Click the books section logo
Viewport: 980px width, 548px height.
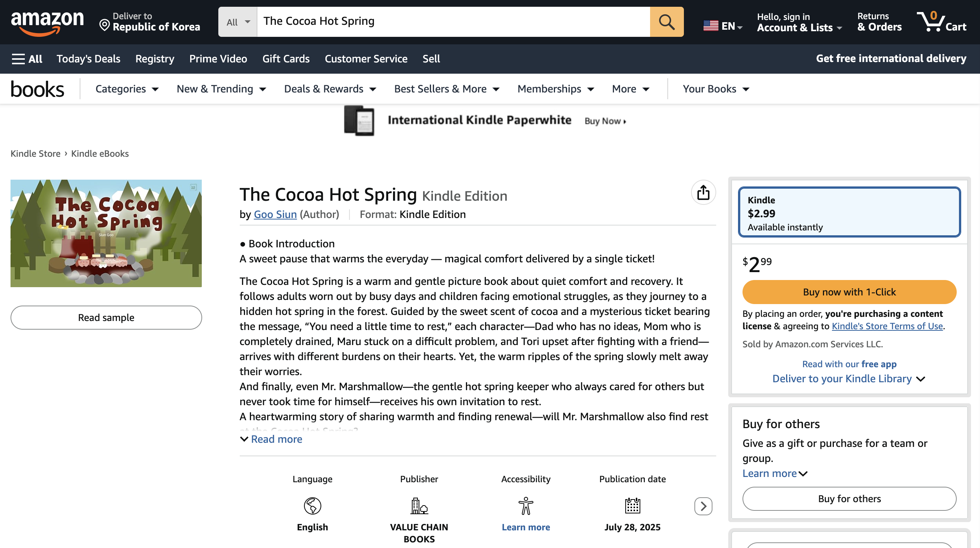(37, 89)
